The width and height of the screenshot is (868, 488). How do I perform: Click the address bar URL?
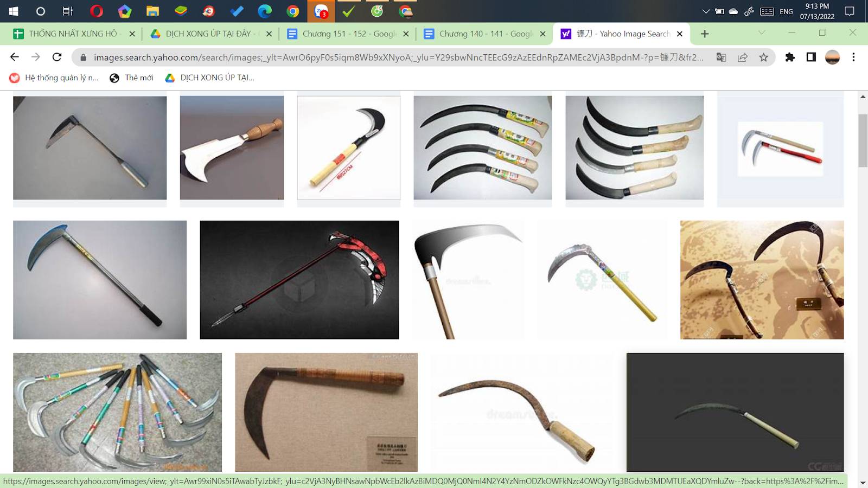398,57
